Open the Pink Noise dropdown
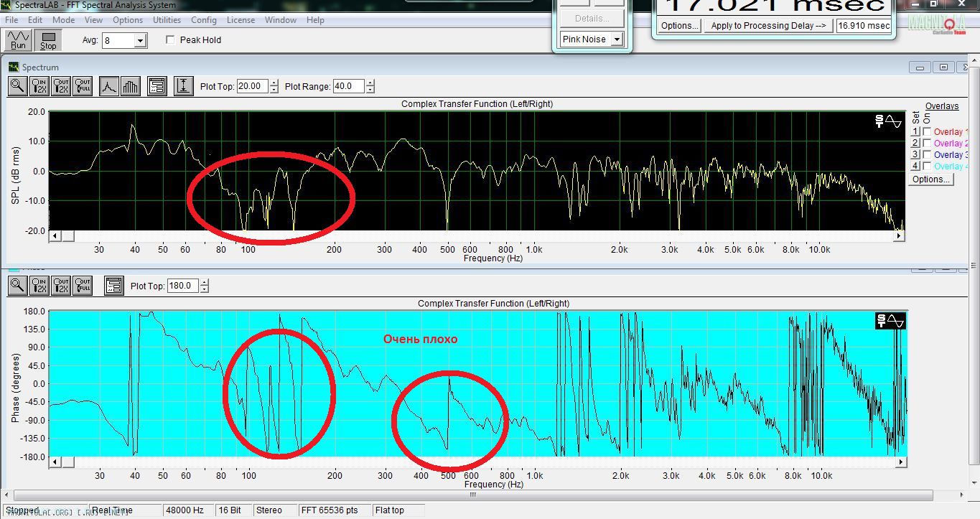 616,39
